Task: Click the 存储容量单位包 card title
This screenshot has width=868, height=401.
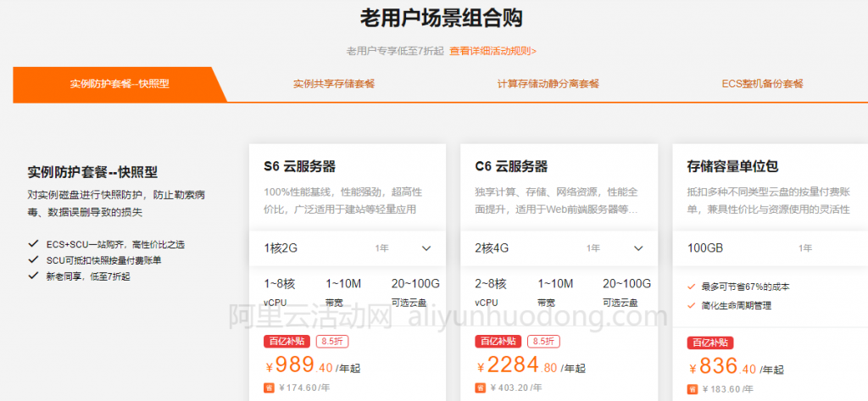Action: pos(732,166)
